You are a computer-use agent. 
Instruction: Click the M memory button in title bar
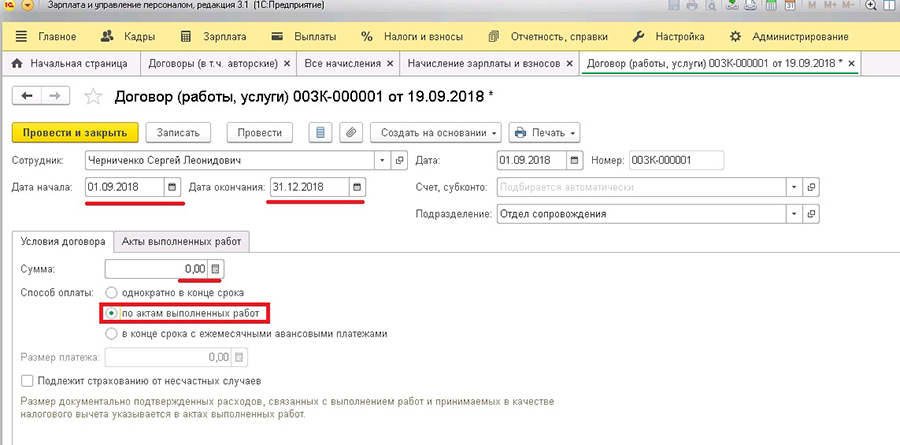[x=812, y=6]
